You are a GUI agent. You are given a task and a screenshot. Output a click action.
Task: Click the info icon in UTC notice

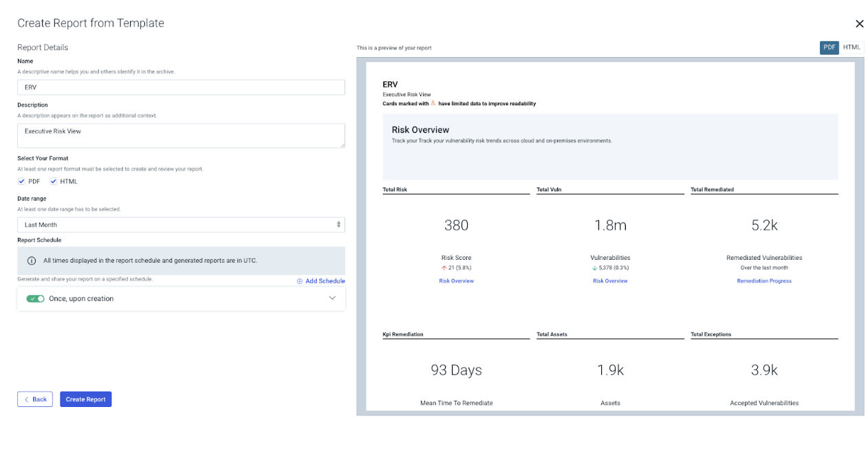pyautogui.click(x=32, y=261)
